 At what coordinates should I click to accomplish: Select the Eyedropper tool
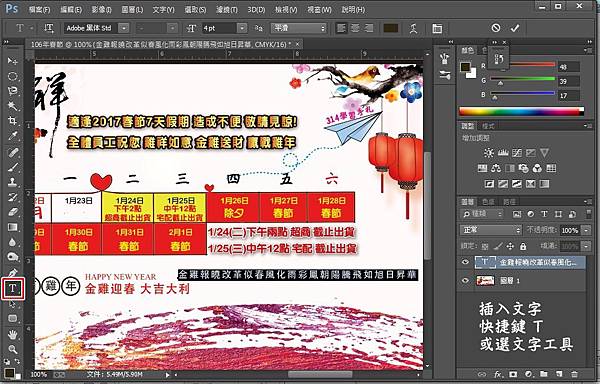pos(13,136)
